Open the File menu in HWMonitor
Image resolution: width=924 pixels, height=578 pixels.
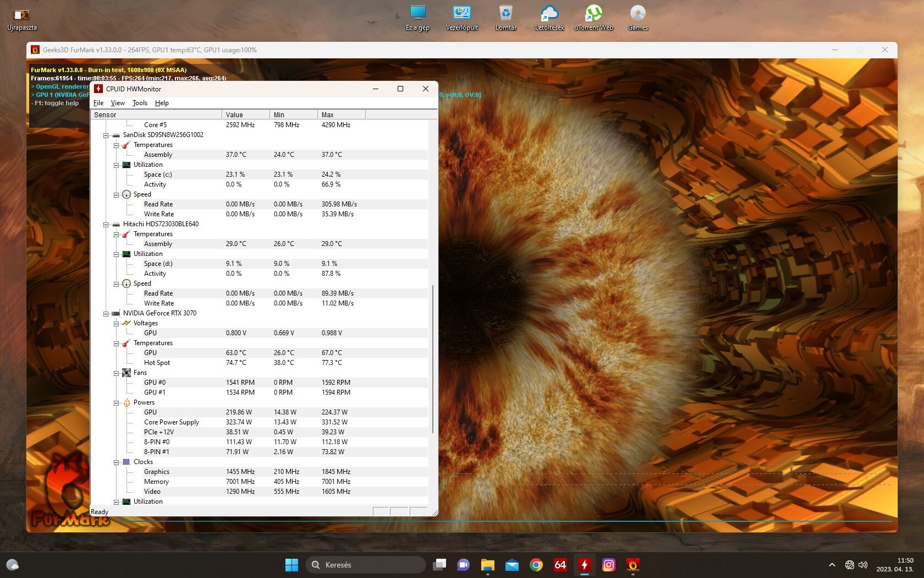point(98,103)
